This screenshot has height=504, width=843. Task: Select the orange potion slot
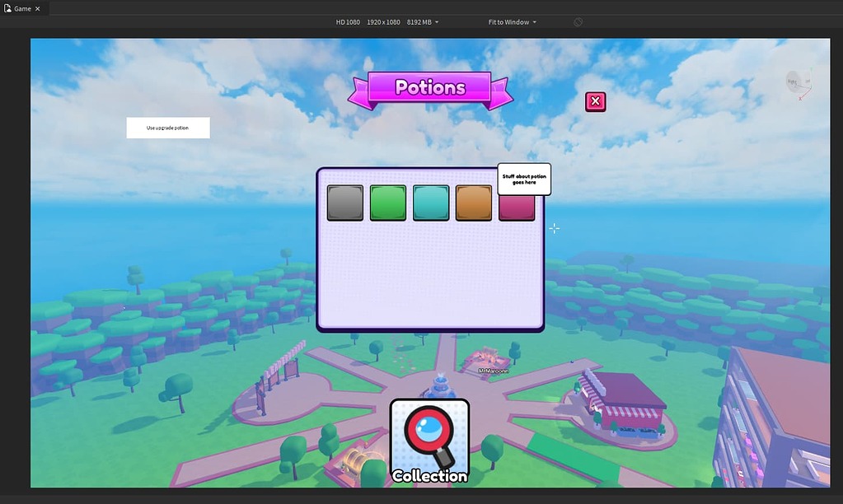pyautogui.click(x=473, y=202)
